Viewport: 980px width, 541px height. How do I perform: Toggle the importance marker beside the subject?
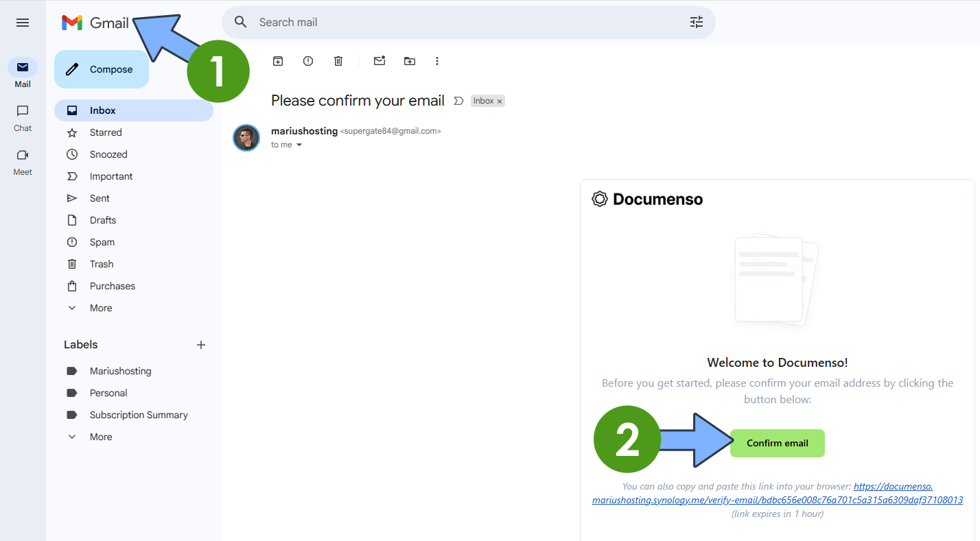coord(458,101)
